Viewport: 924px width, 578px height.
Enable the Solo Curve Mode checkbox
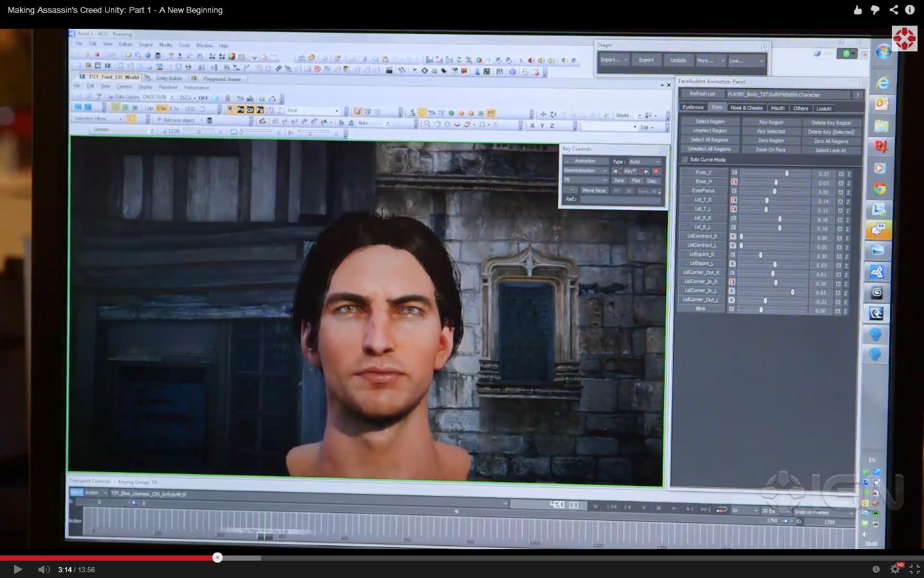[x=685, y=159]
